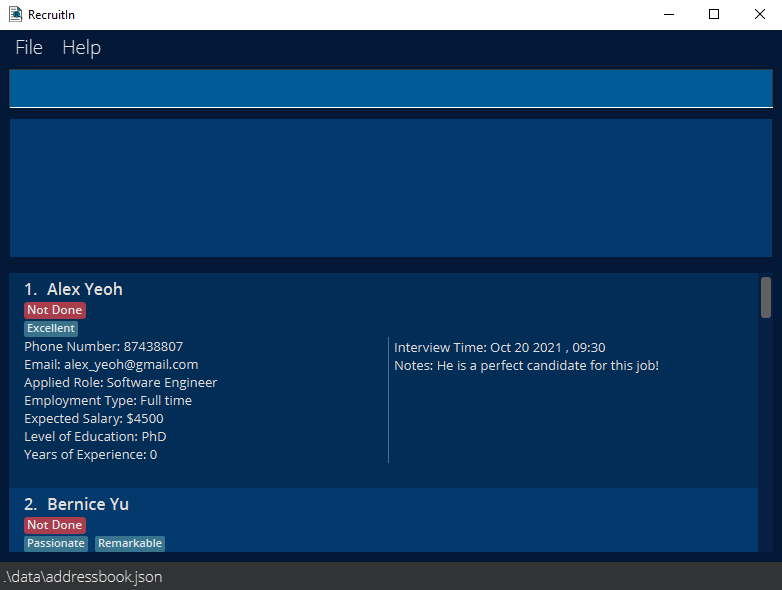Image resolution: width=782 pixels, height=590 pixels.
Task: Click the Excellent tag
Action: [x=51, y=328]
